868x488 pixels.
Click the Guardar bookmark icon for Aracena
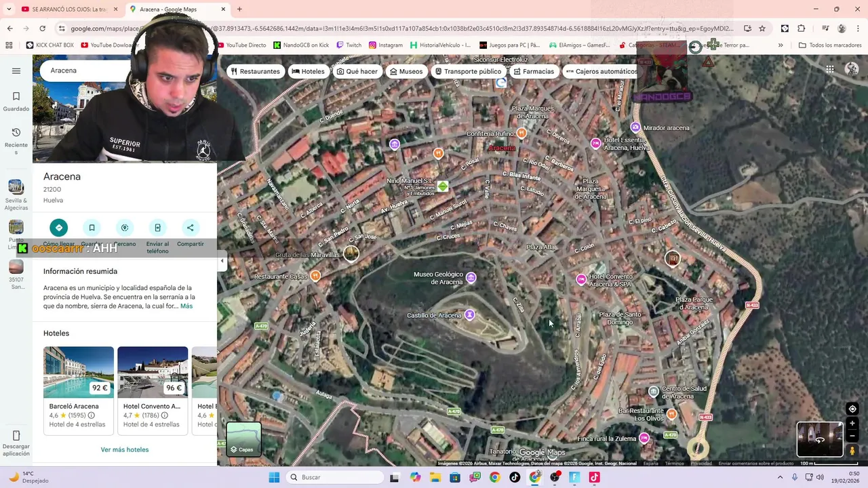point(92,228)
